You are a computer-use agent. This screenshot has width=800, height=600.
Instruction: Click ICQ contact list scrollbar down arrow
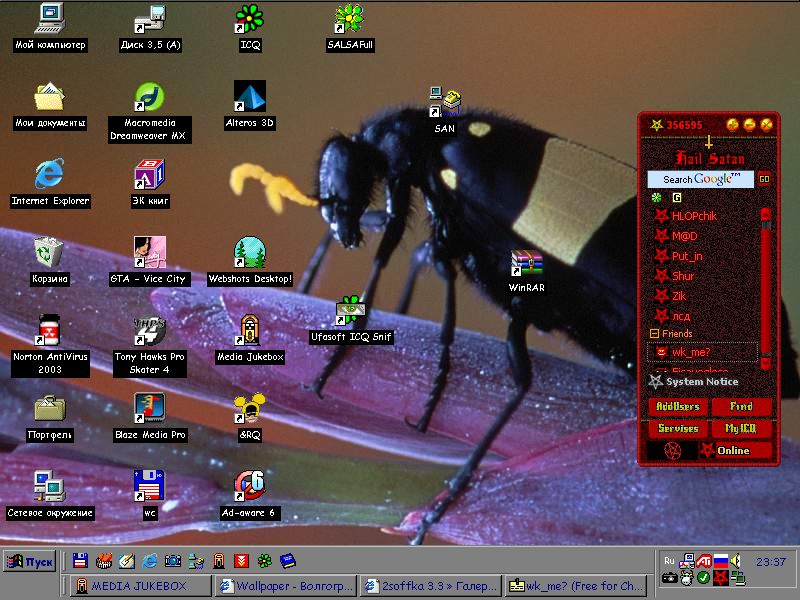(765, 363)
